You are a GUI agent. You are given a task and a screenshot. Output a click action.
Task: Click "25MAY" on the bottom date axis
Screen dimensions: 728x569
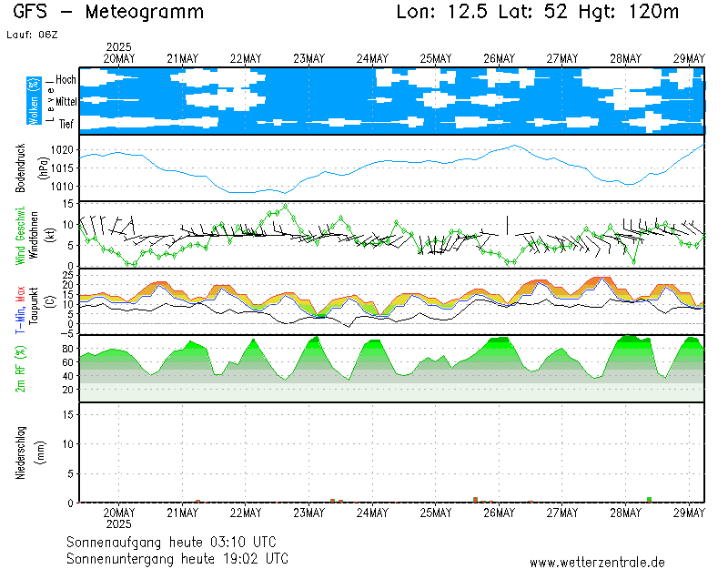click(x=436, y=513)
